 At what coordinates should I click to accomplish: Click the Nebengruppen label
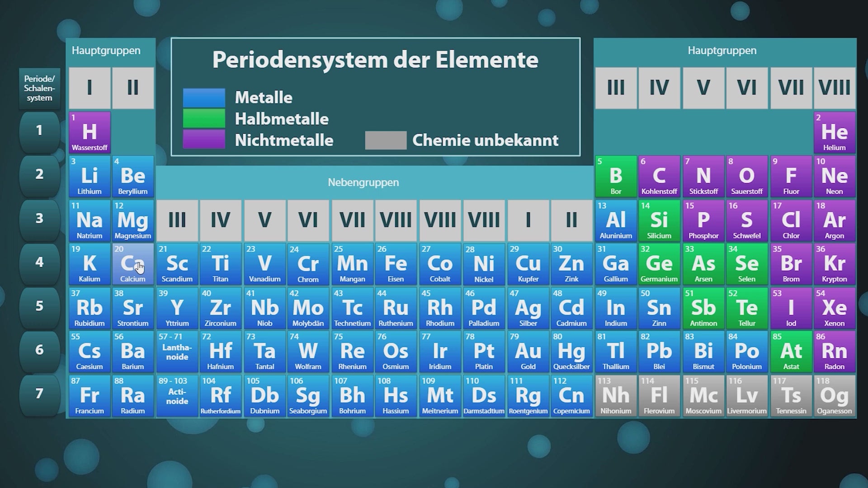click(363, 183)
